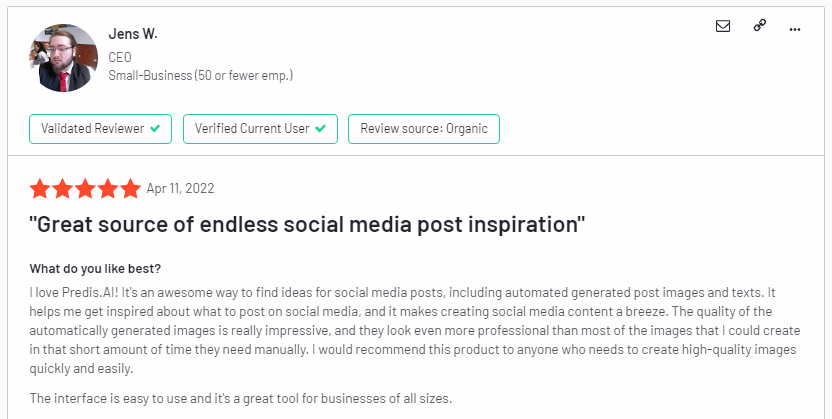Click the review date Apr 11, 2022

pos(180,188)
